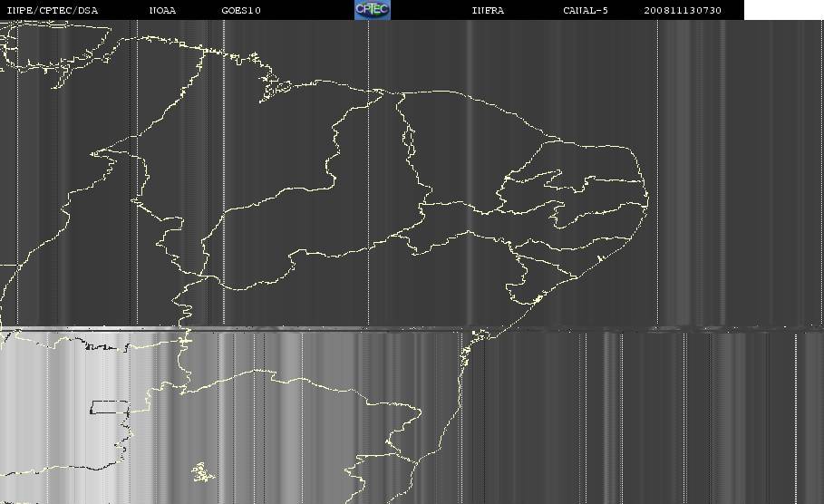Screen dimensions: 824x504
Task: Click the INPE/CPTEC/DSA header label
Action: click(52, 10)
